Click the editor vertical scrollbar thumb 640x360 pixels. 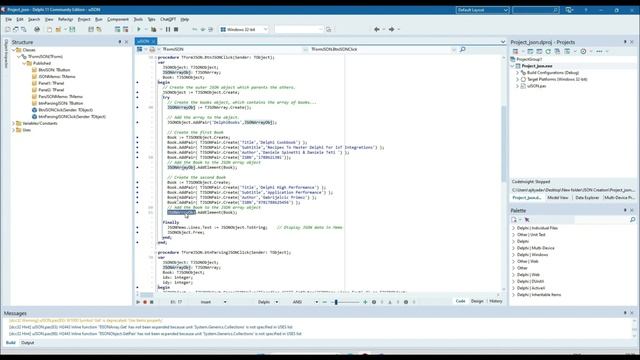(503, 144)
